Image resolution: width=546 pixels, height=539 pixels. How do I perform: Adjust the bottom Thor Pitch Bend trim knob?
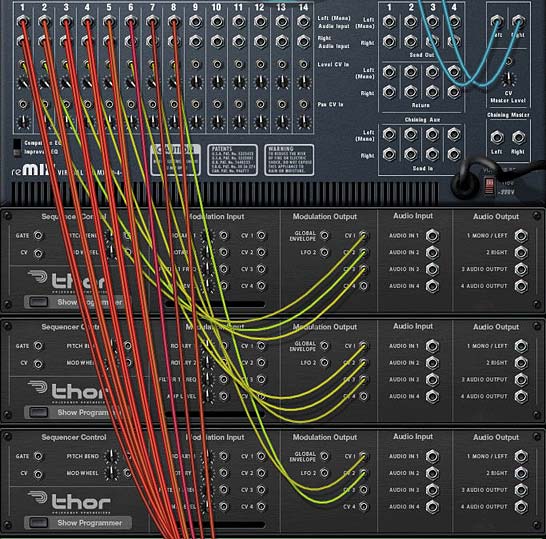click(x=111, y=456)
